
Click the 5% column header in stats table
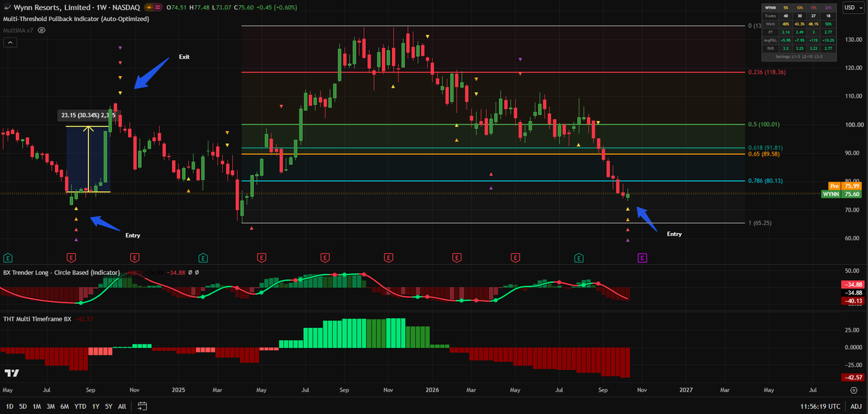(787, 9)
